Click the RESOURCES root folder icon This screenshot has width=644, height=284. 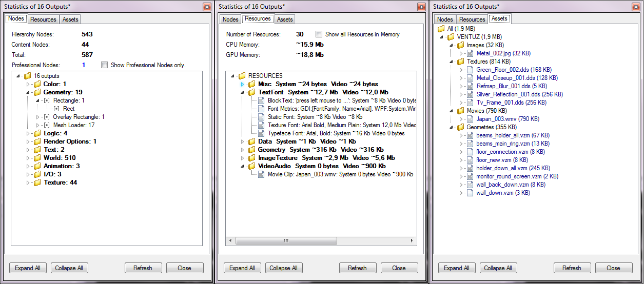pos(242,76)
